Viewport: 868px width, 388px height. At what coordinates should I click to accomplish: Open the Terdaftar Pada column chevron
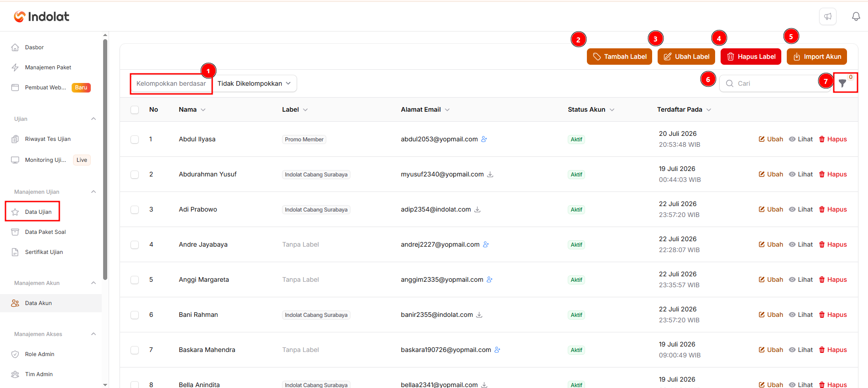click(709, 110)
